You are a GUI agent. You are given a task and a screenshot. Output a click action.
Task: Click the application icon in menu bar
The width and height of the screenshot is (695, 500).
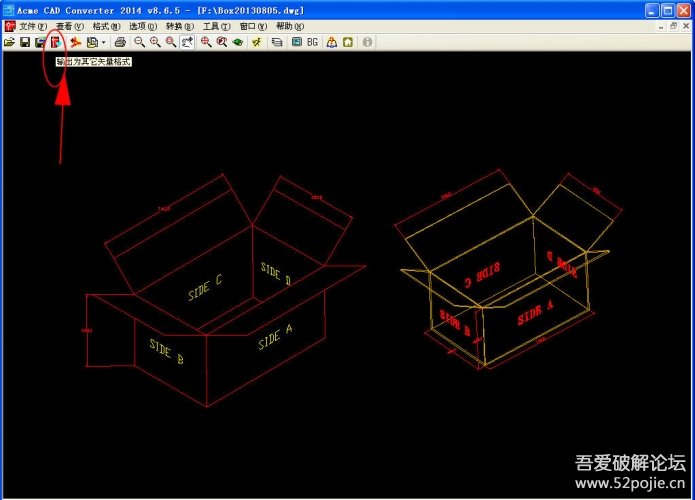pos(10,27)
